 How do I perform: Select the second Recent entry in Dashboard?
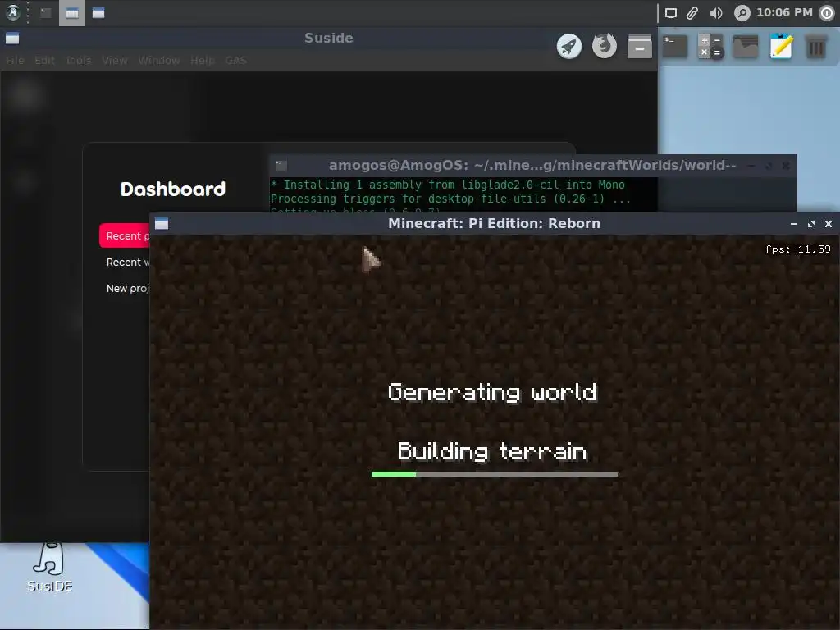coord(127,262)
